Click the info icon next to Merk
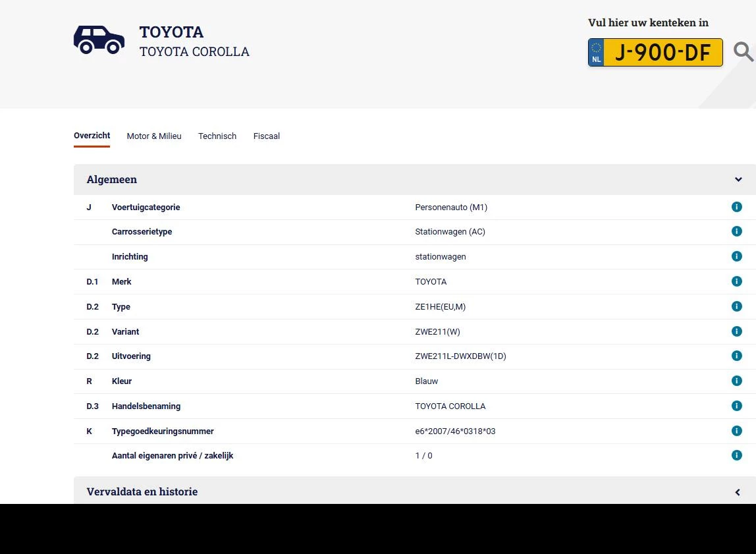This screenshot has height=554, width=756. click(737, 281)
